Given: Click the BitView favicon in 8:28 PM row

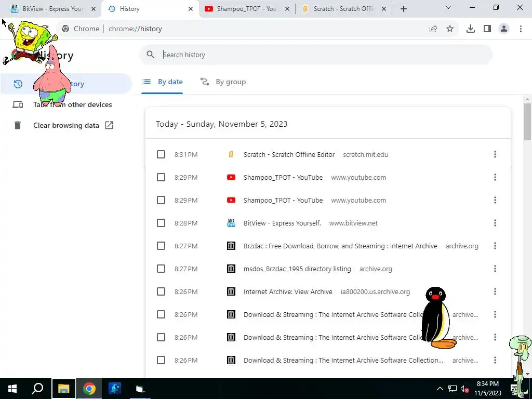Looking at the screenshot, I should [x=231, y=223].
